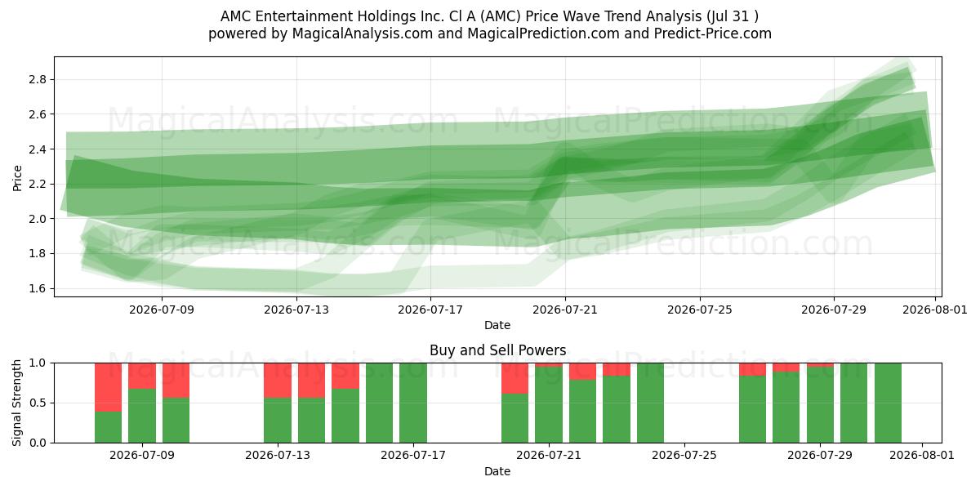Select the 0.5 tick on Signal Strength axis
The image size is (980, 490).
pyautogui.click(x=38, y=403)
